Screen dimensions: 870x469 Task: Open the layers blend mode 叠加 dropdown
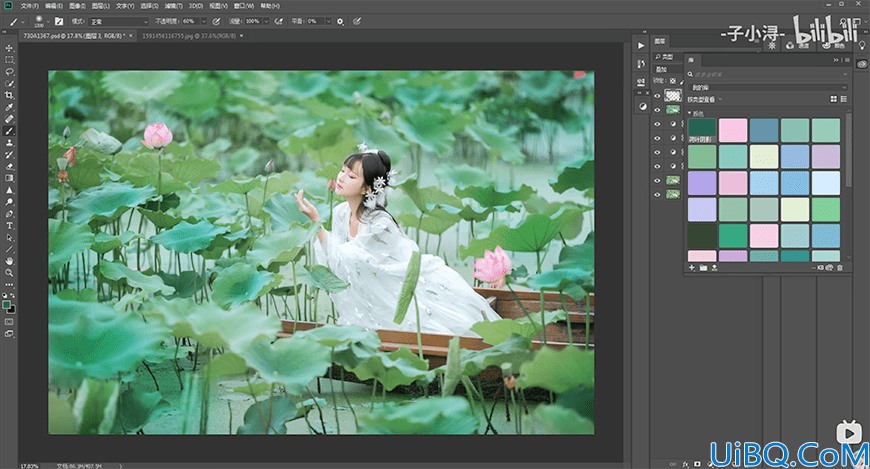(669, 70)
